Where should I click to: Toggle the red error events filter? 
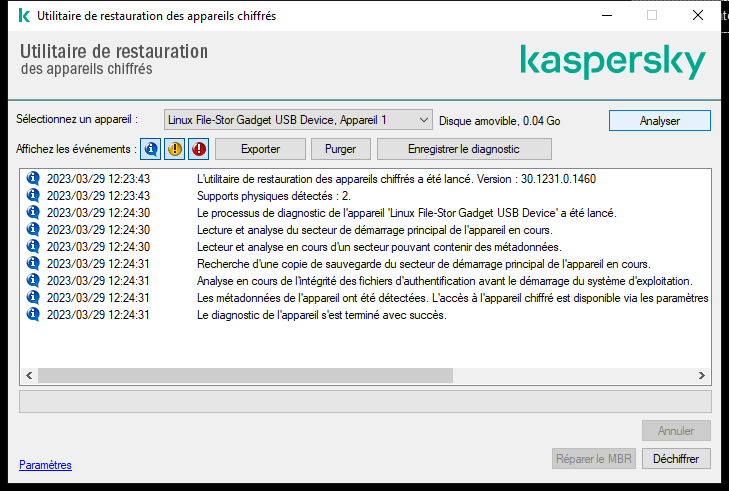coord(199,149)
